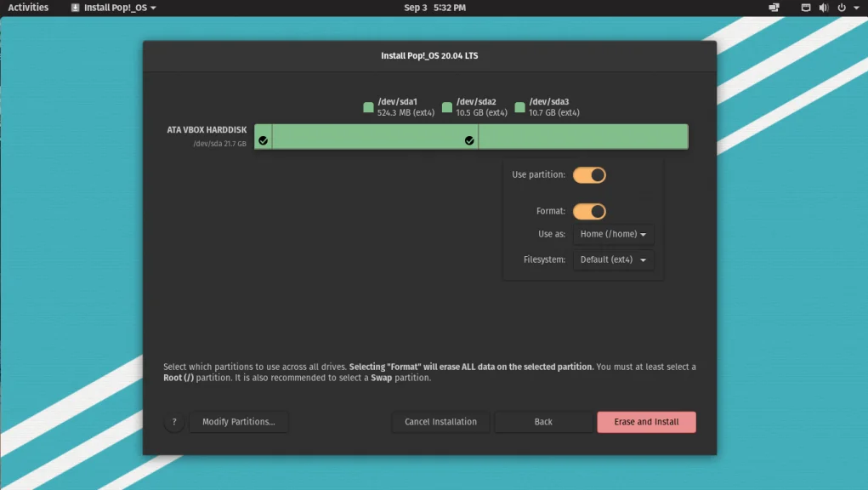Open the Install Pop!_OS app menu
The image size is (868, 490).
[114, 8]
